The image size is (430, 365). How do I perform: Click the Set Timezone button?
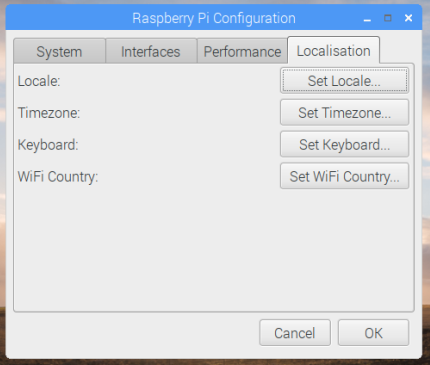tap(344, 113)
